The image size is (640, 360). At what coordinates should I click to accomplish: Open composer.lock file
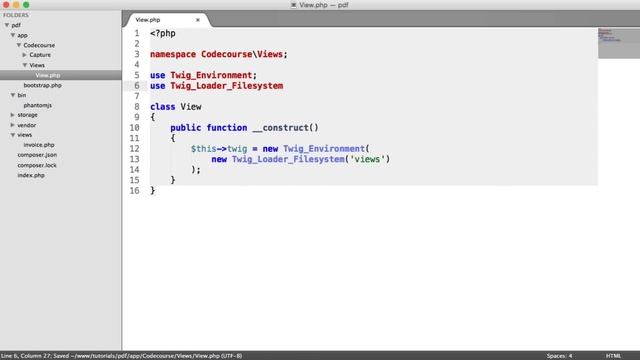[37, 165]
